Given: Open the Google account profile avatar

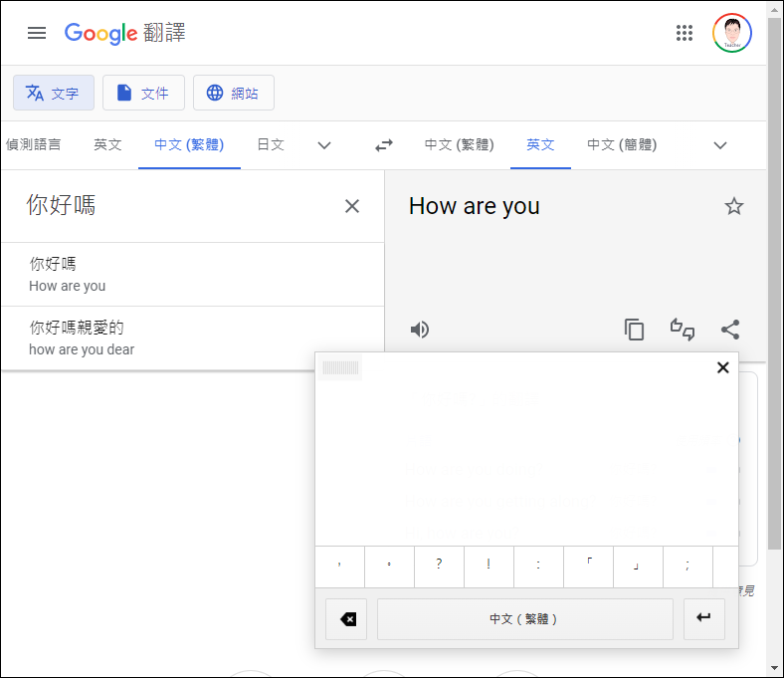Looking at the screenshot, I should pos(732,33).
